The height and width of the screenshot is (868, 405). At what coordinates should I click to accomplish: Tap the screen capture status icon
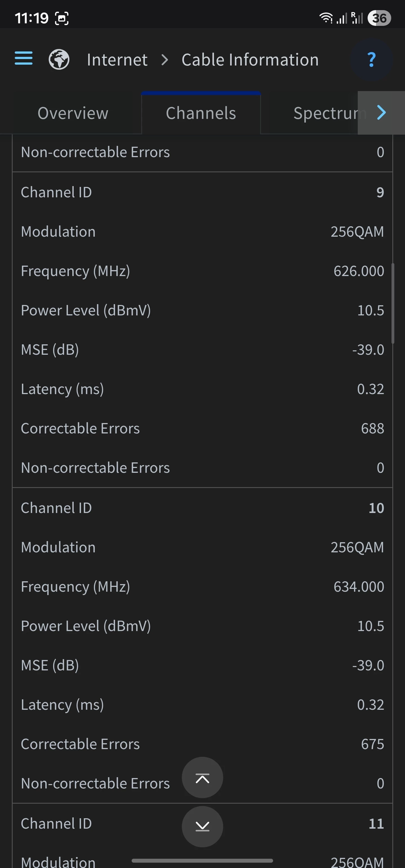click(62, 18)
